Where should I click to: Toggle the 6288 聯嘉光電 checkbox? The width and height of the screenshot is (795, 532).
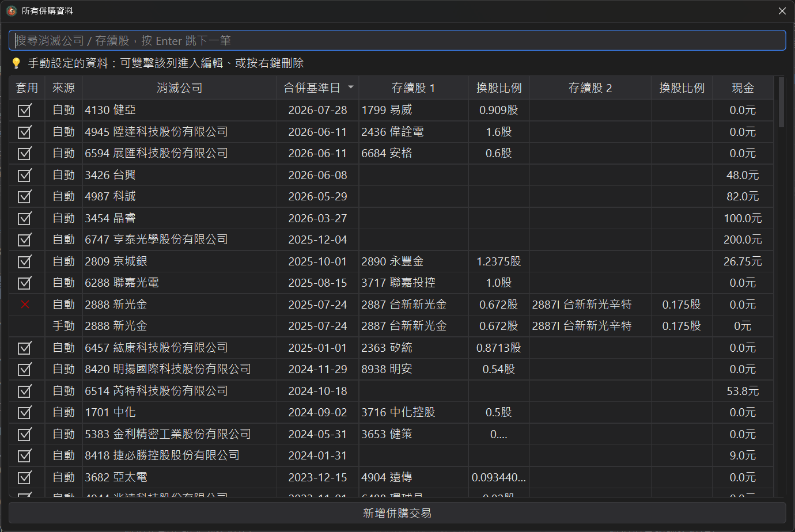[x=24, y=283]
